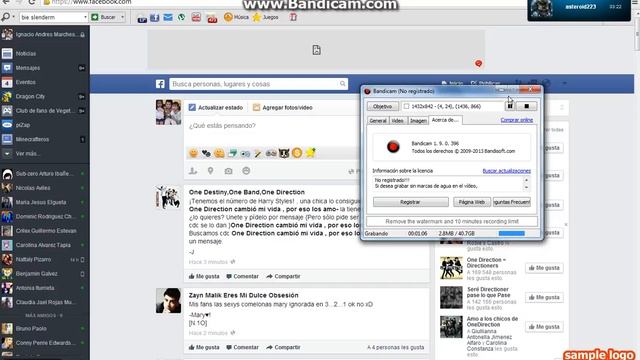Expand MÁS AMIGOS section in chat list

[44, 316]
